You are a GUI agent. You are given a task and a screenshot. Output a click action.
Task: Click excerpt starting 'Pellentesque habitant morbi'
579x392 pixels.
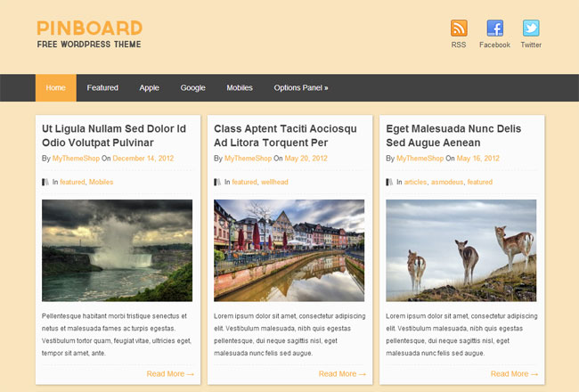(x=117, y=335)
